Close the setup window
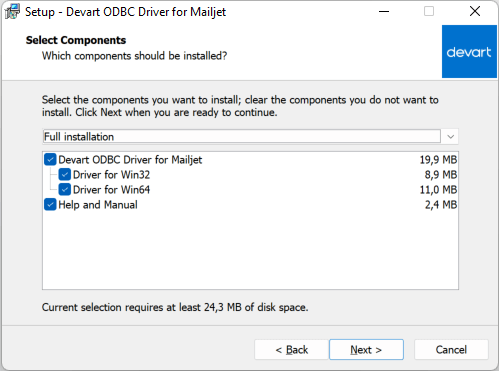Screen dimensions: 499x371 (475, 12)
